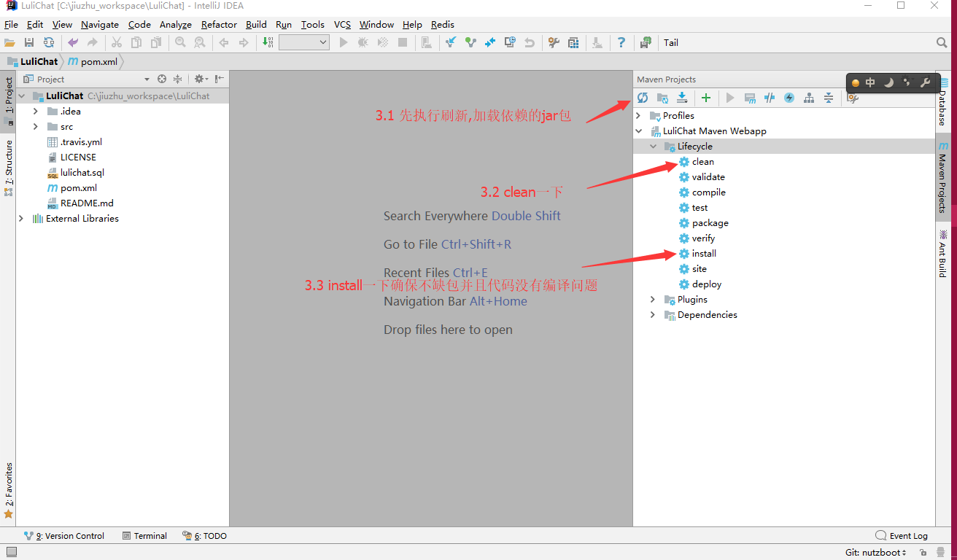
Task: Click the Show History clock icon
Action: point(510,43)
